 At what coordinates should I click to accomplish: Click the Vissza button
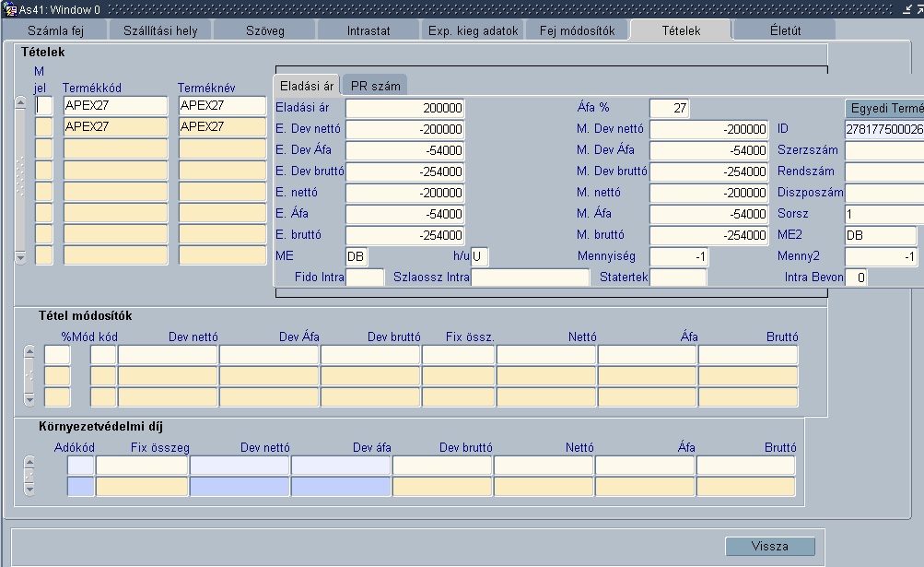click(769, 547)
